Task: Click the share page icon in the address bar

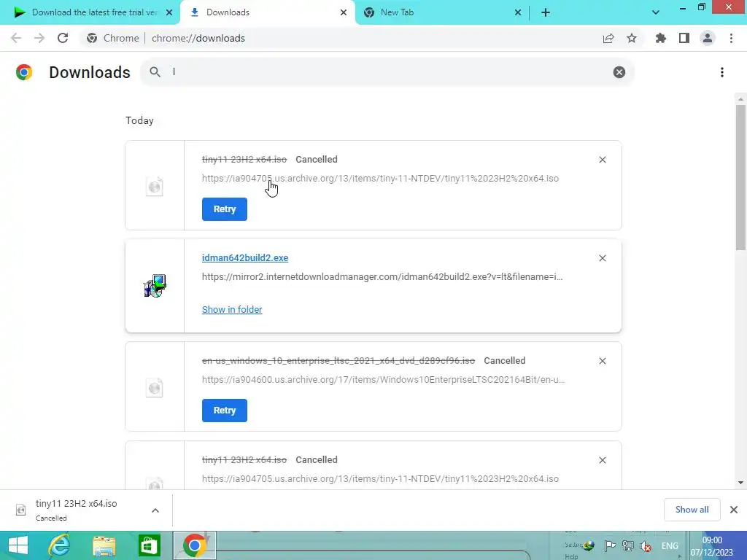Action: click(608, 38)
